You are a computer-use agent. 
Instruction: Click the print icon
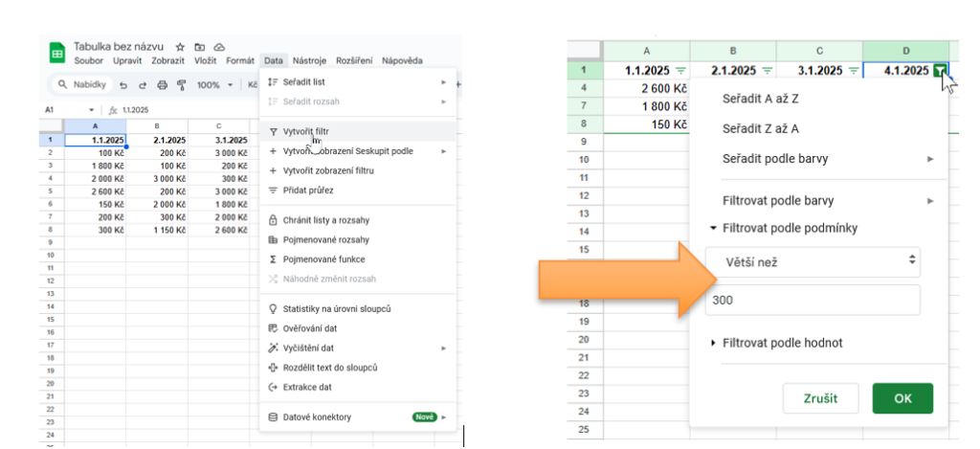point(162,85)
